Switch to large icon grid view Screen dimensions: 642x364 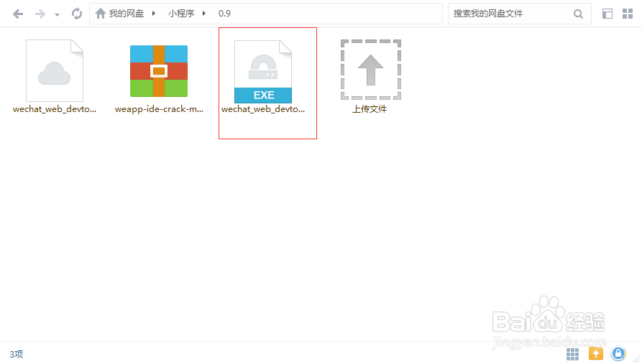pos(628,14)
